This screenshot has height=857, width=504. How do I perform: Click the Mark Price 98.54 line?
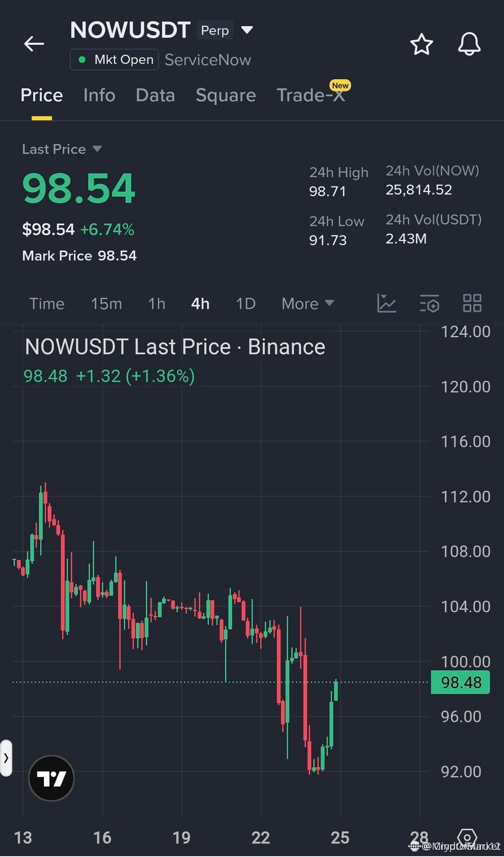(79, 256)
